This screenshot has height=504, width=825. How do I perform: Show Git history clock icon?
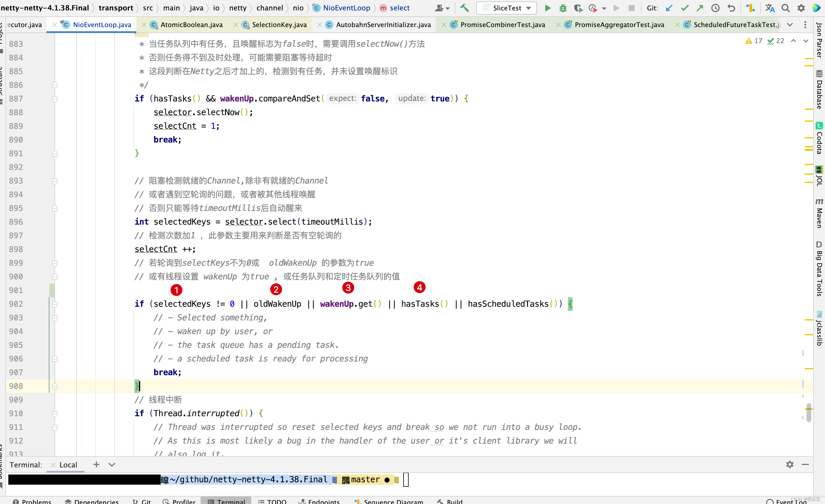[x=715, y=8]
